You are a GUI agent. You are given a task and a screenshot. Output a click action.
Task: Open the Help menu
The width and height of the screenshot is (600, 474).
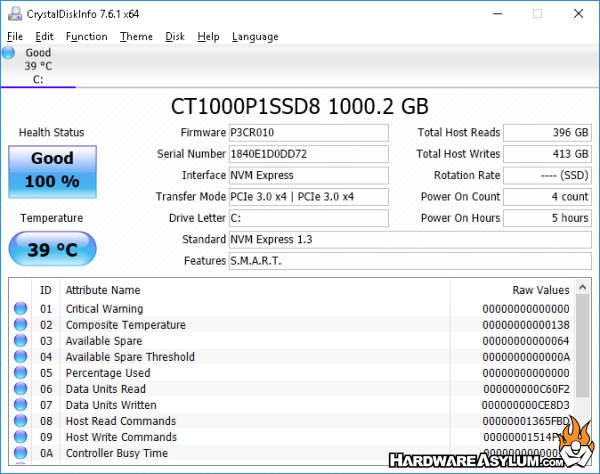point(208,37)
